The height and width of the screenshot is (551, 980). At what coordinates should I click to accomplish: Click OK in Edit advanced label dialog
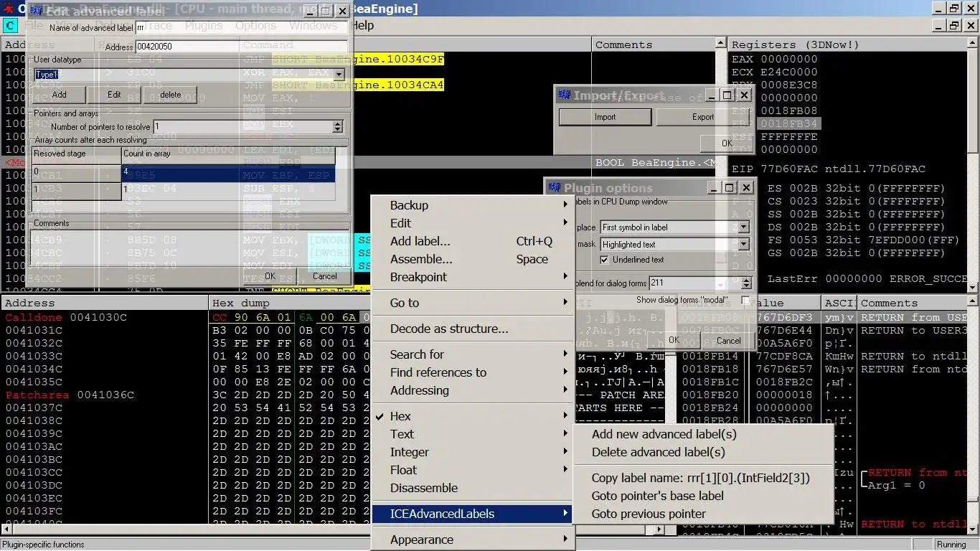[x=270, y=275]
